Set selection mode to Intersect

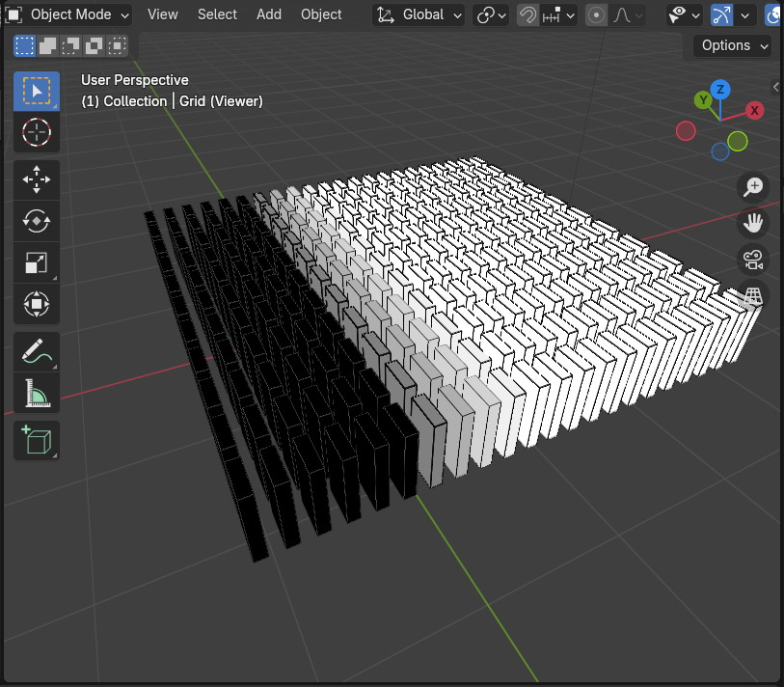[117, 45]
